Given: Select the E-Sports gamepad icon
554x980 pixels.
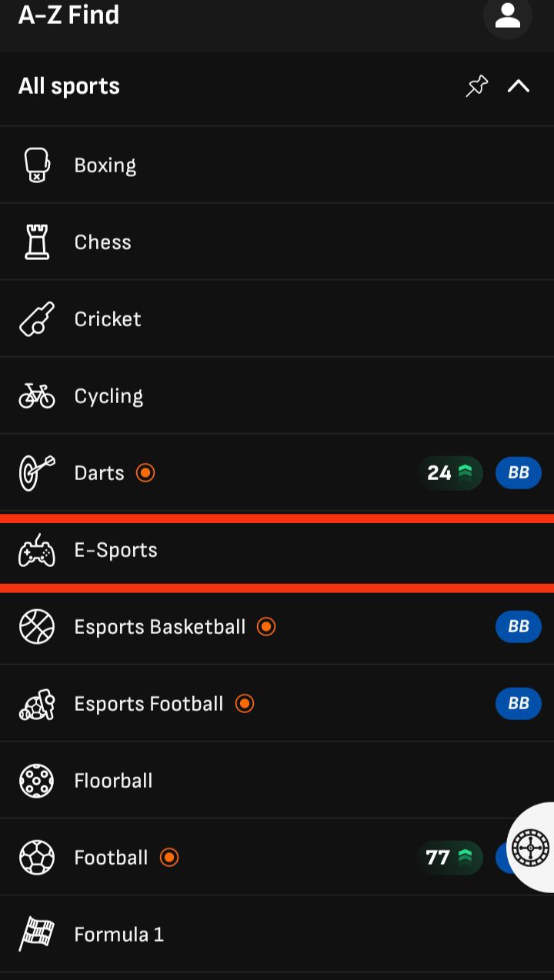Looking at the screenshot, I should pos(37,550).
